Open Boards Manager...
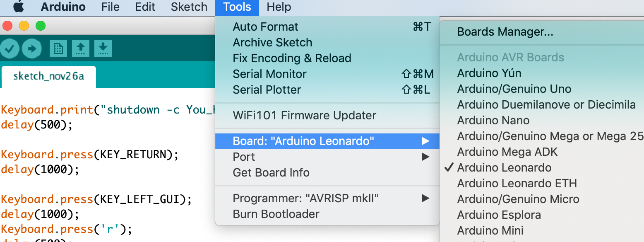The image size is (644, 242). click(542, 32)
